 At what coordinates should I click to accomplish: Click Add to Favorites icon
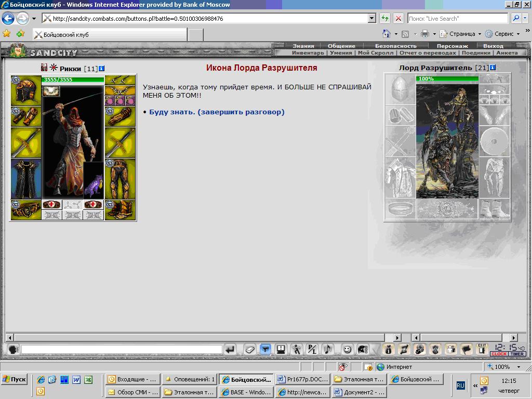(x=20, y=34)
